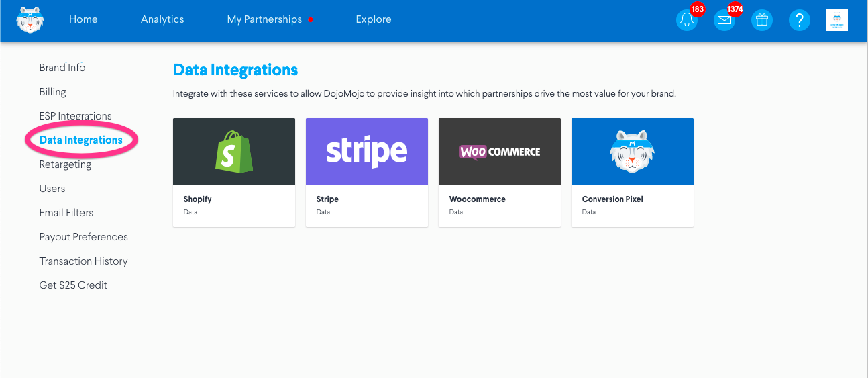
Task: Open the messages envelope icon
Action: pos(724,20)
